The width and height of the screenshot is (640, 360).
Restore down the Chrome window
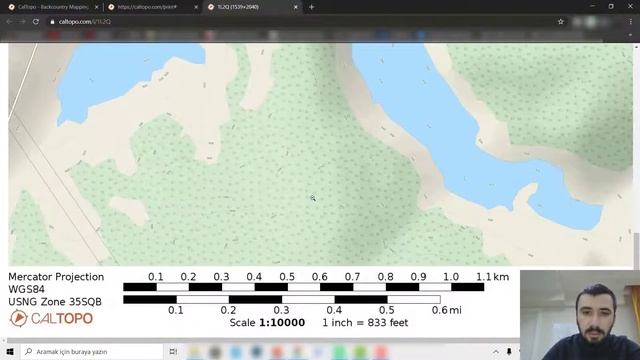(611, 7)
